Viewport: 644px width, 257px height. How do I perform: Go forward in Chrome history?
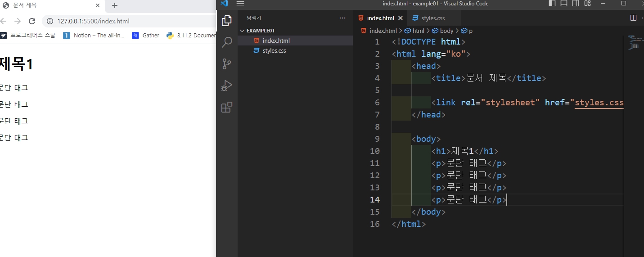tap(17, 21)
